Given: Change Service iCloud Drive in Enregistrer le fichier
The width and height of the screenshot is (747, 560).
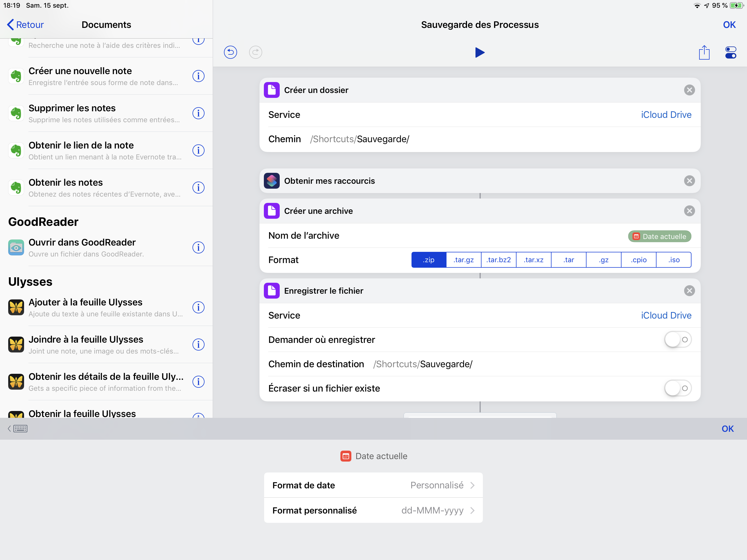Looking at the screenshot, I should (x=666, y=316).
